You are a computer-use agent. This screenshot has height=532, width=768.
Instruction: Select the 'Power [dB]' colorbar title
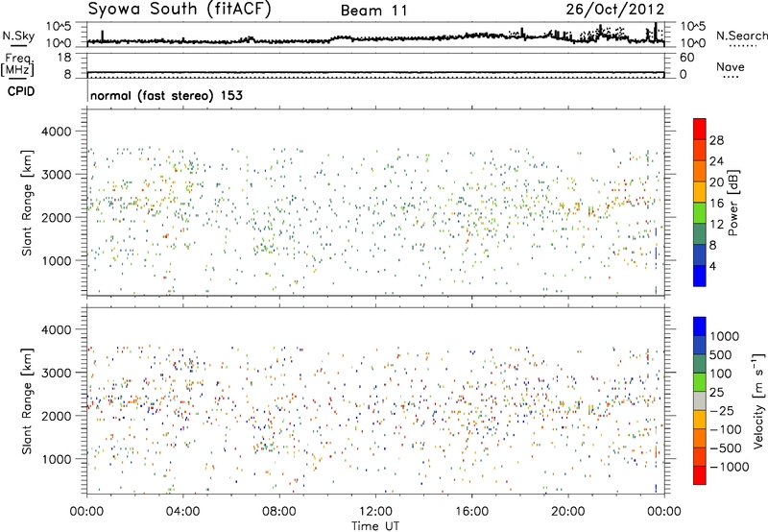[732, 203]
